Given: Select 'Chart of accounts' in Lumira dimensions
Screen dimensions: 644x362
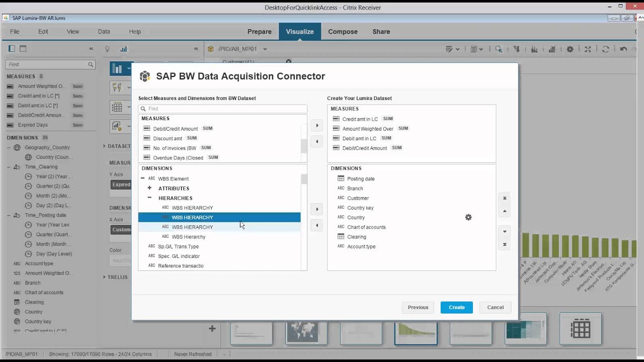Looking at the screenshot, I should pyautogui.click(x=366, y=227).
